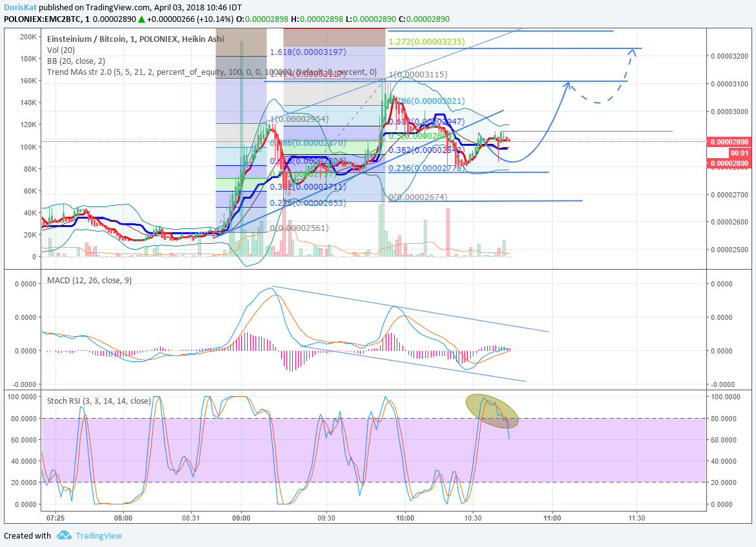Click the green up-arrow price change indicator
This screenshot has height=547, width=756.
[141, 19]
